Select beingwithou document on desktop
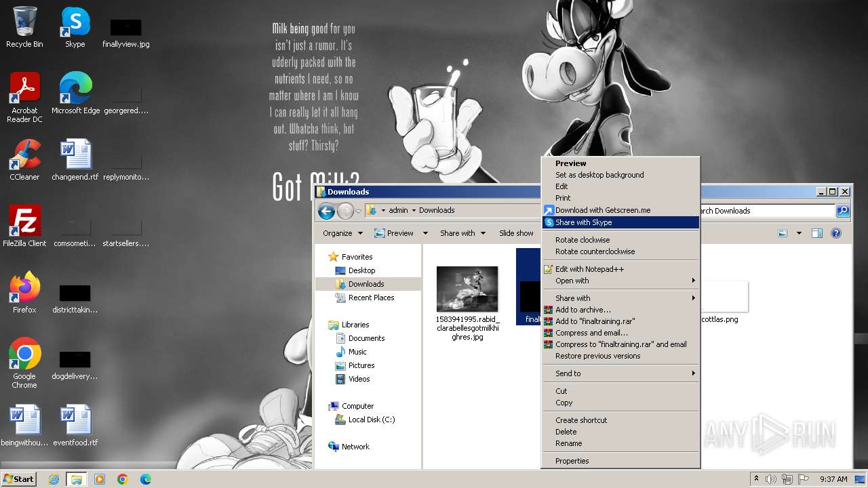 (24, 426)
